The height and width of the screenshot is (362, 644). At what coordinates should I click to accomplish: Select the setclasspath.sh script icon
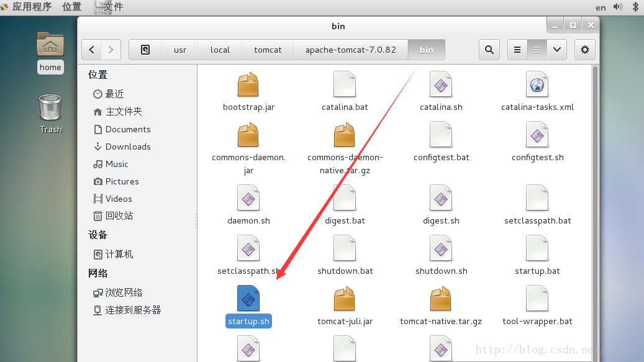[248, 248]
